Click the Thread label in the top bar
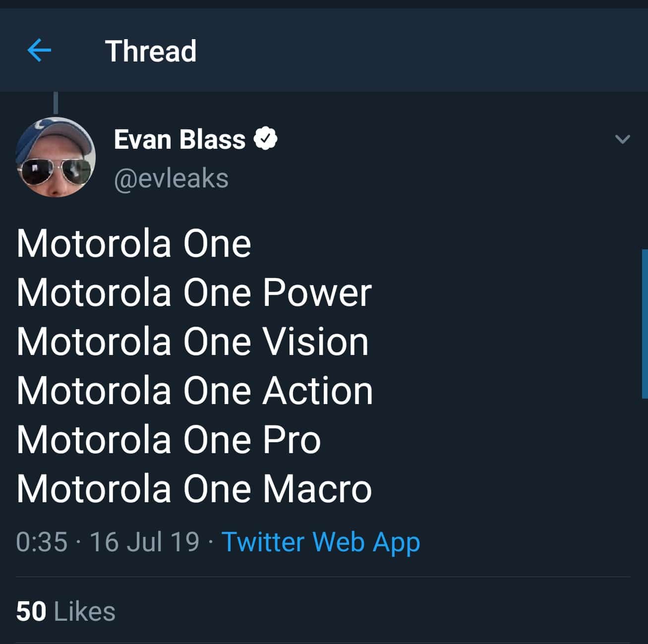This screenshot has height=644, width=648. pos(151,50)
